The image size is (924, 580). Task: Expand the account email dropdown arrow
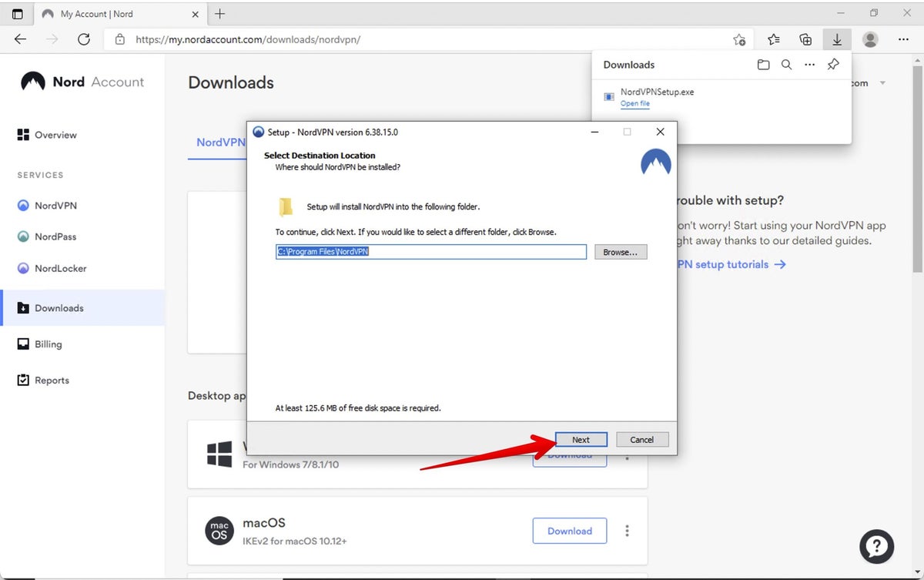click(x=882, y=83)
